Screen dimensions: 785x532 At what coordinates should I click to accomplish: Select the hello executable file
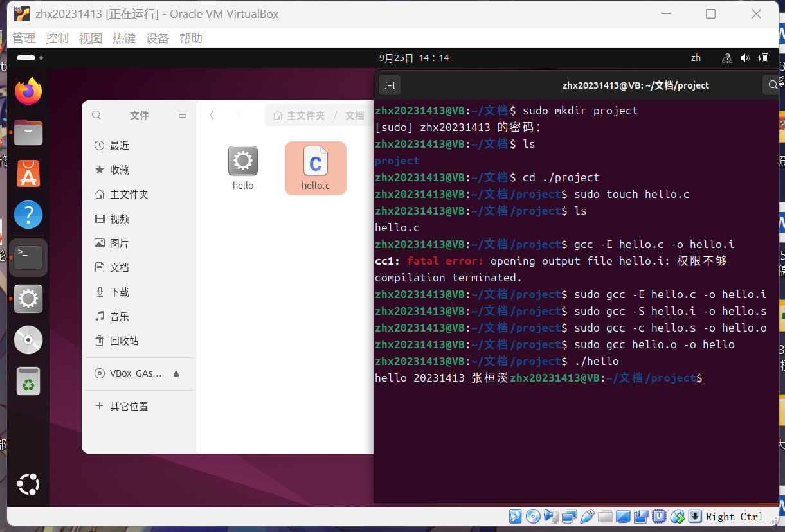pyautogui.click(x=243, y=168)
